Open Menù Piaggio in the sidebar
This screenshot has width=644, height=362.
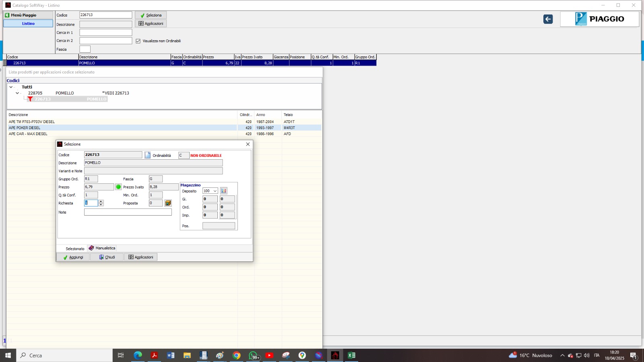28,15
